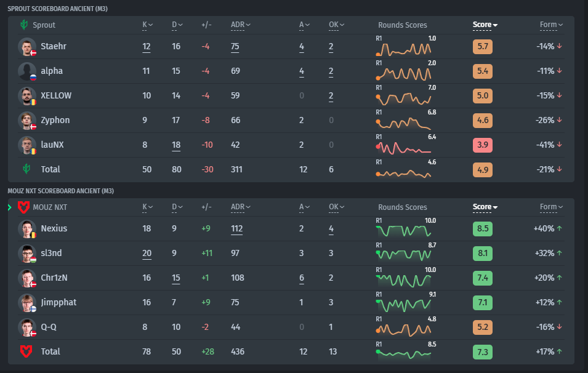Click Staehr's rounds score sparkline
This screenshot has height=373, width=588.
tap(403, 49)
